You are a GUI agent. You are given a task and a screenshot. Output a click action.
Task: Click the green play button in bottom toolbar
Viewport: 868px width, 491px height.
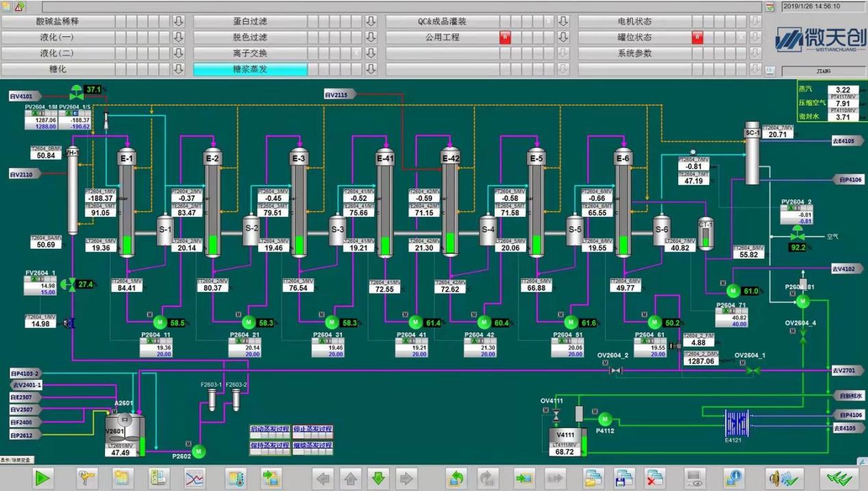[x=42, y=478]
